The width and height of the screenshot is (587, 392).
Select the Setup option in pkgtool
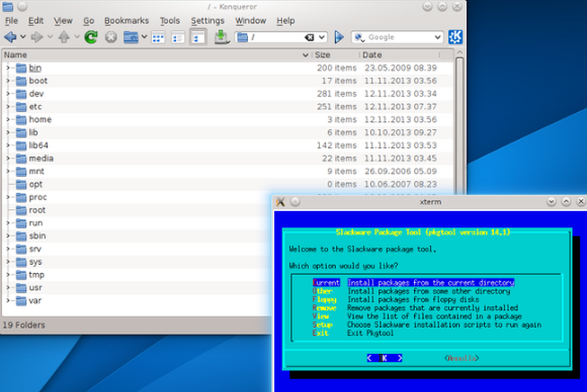(427, 325)
